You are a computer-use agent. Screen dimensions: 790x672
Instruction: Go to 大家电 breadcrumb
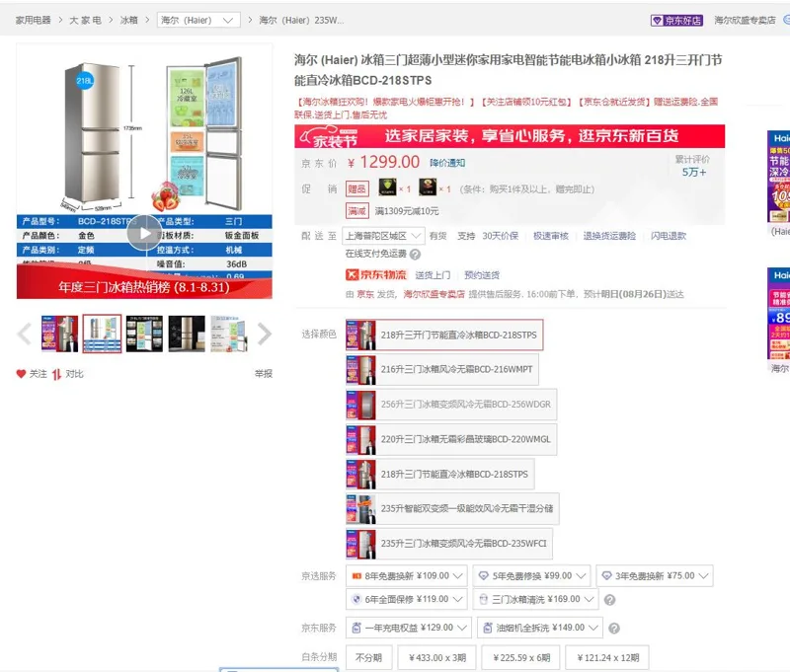(85, 21)
